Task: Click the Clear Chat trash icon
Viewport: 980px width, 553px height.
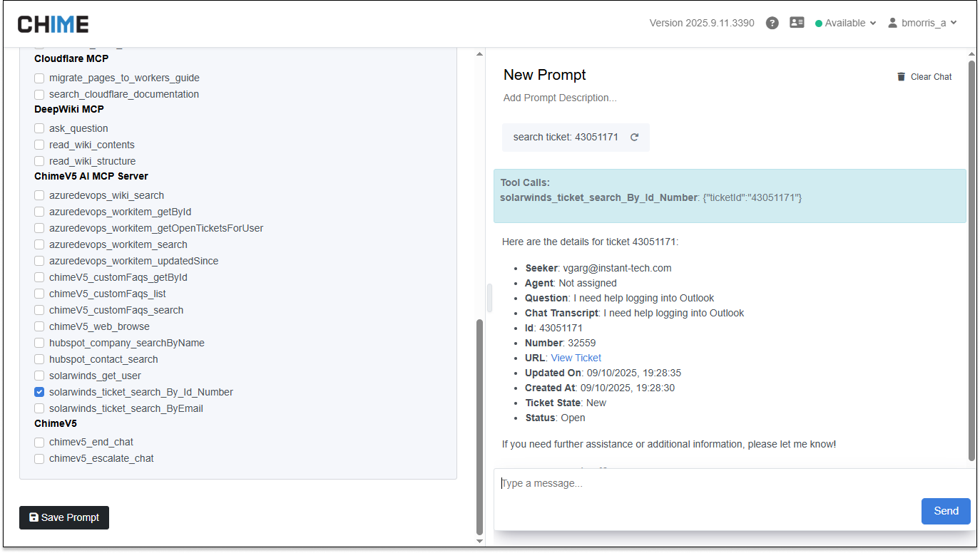Action: (901, 77)
